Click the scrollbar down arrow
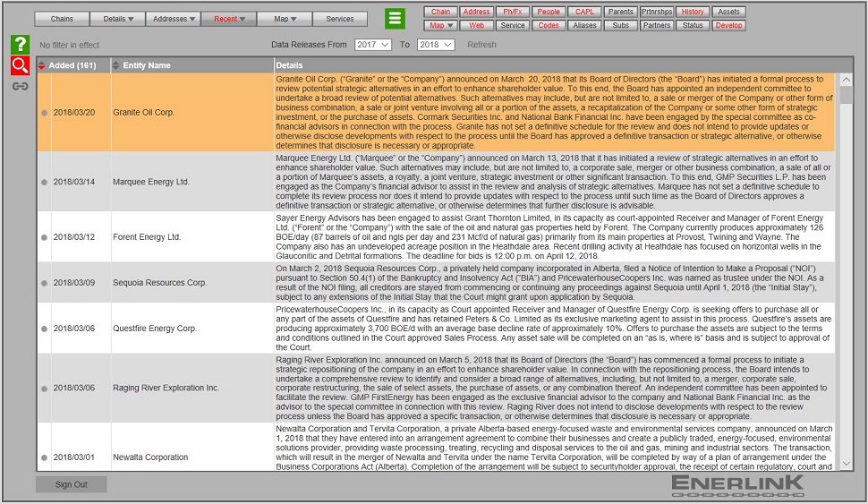868x504 pixels. 846,464
